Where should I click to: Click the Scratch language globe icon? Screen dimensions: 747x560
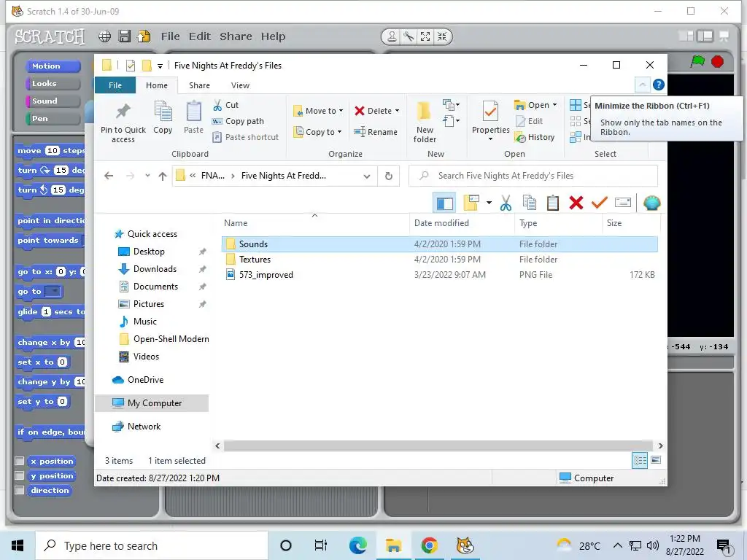104,36
